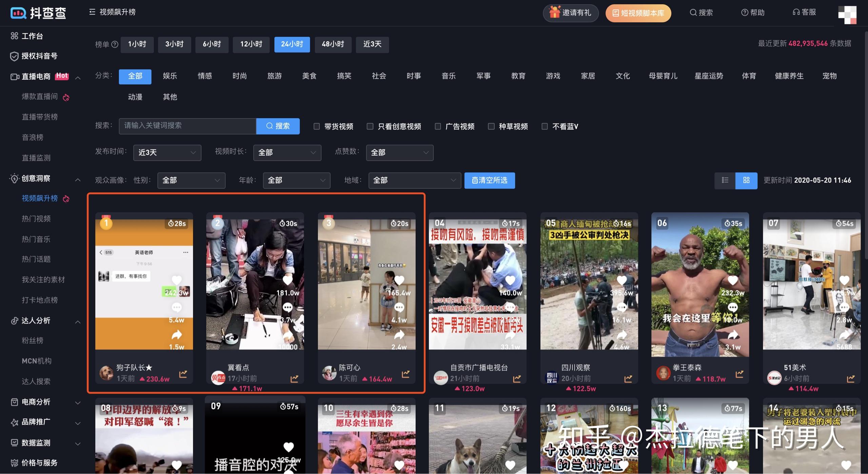Check the 只看创意视频 option

click(370, 126)
